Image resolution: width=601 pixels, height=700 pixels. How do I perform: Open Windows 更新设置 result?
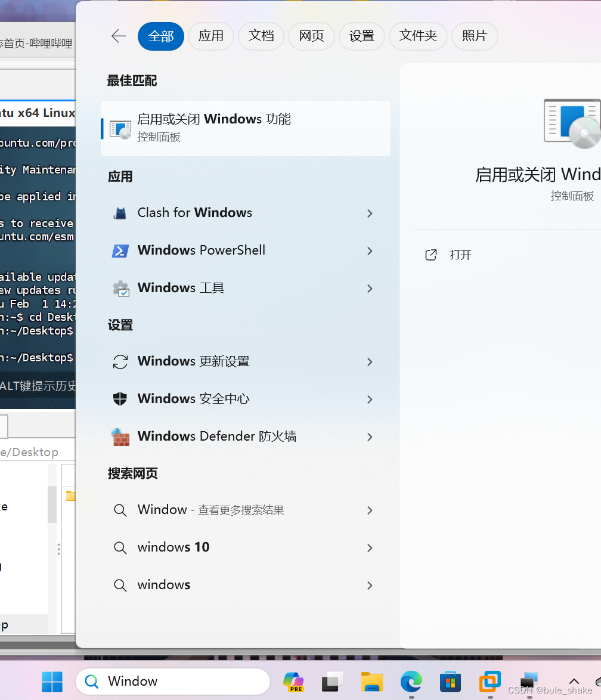(246, 361)
